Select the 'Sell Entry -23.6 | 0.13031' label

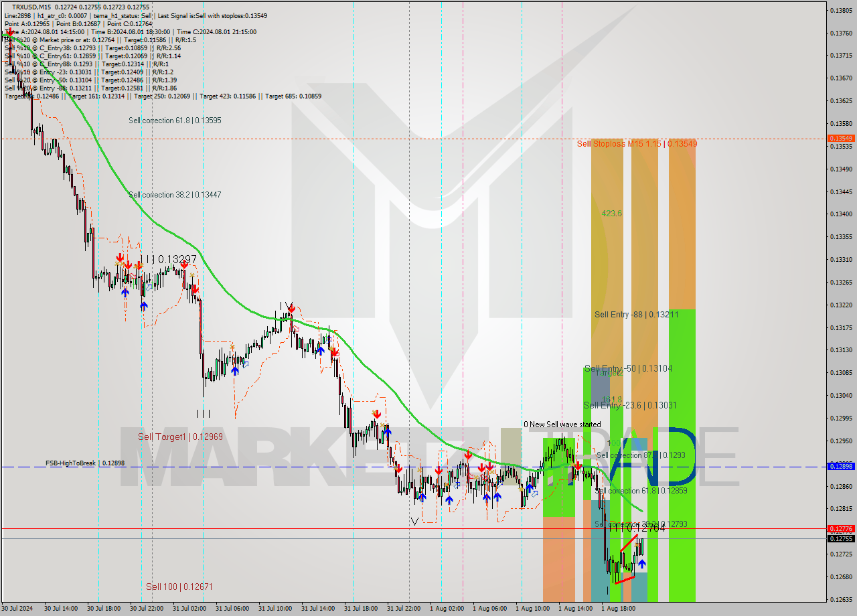(630, 405)
